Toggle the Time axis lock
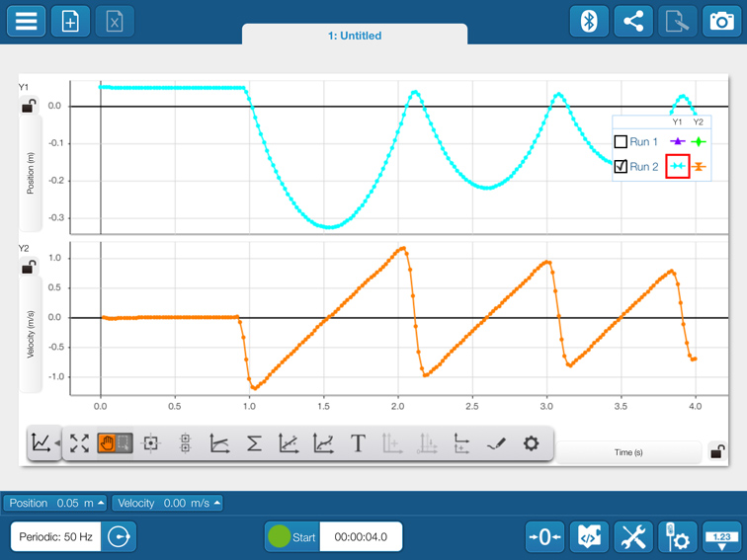Screen dimensions: 747x560 pyautogui.click(x=717, y=451)
